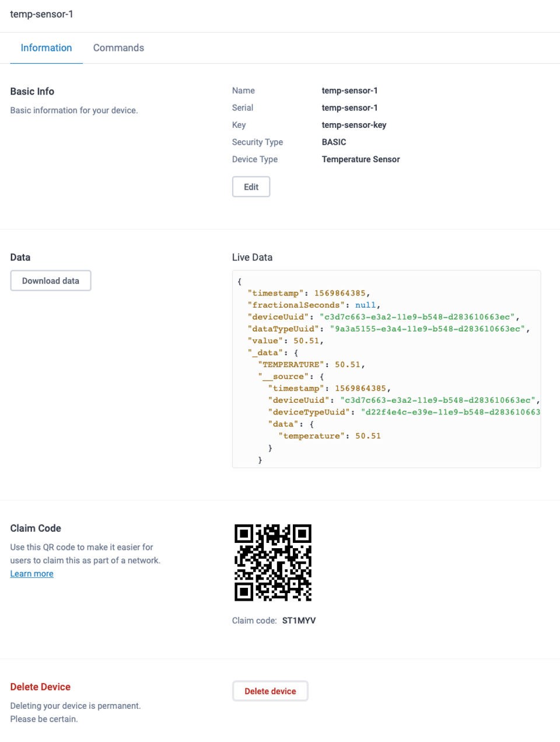
Task: Click the "fractionalSeconds": null line
Action: pos(314,305)
